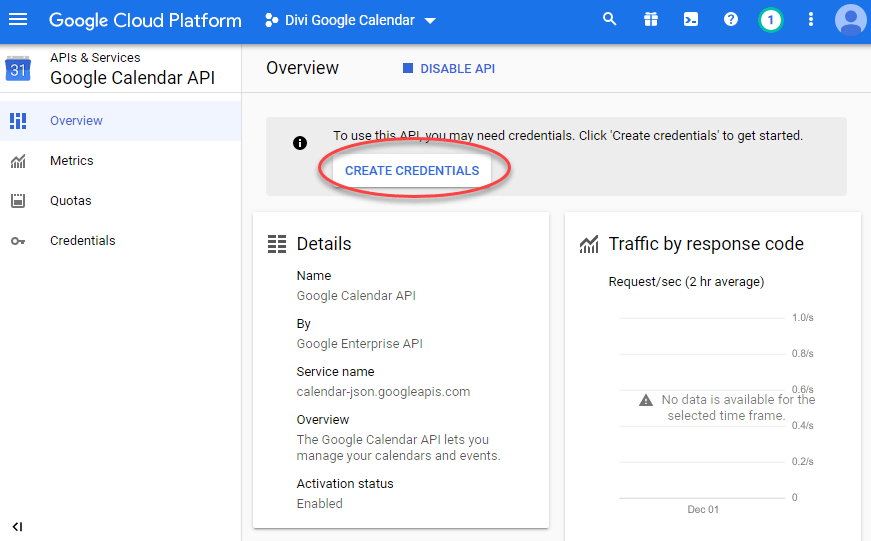Click the Quotas icon in sidebar
Viewport: 871px width, 541px height.
click(18, 201)
